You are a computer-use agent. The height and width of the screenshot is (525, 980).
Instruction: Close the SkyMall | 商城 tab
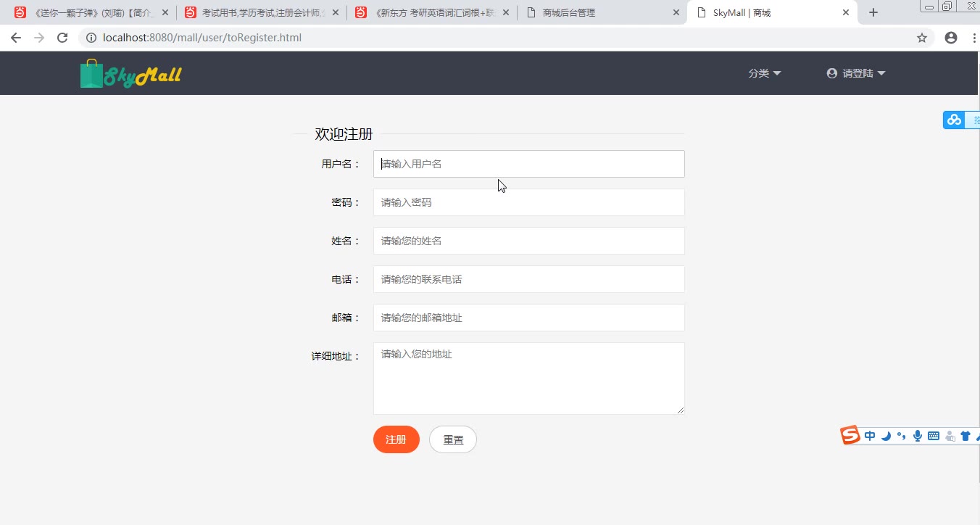[x=845, y=12]
